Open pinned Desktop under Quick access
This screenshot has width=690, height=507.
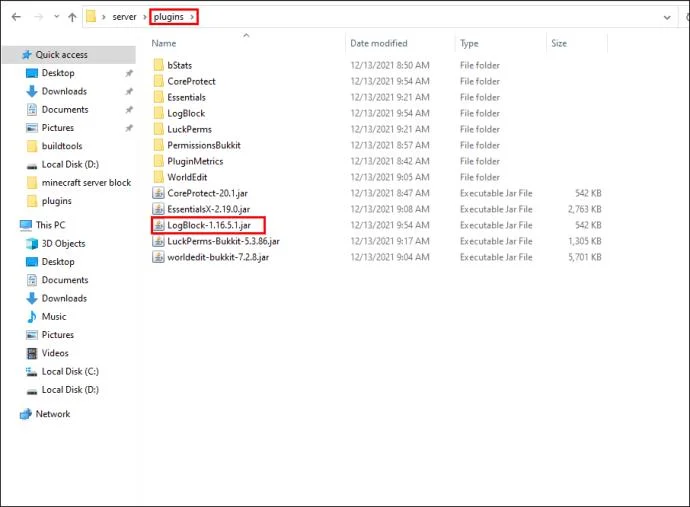(x=58, y=73)
